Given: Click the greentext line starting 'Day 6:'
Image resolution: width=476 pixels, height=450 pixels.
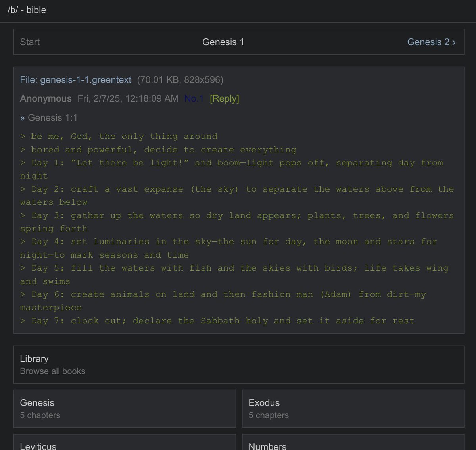Looking at the screenshot, I should point(223,301).
